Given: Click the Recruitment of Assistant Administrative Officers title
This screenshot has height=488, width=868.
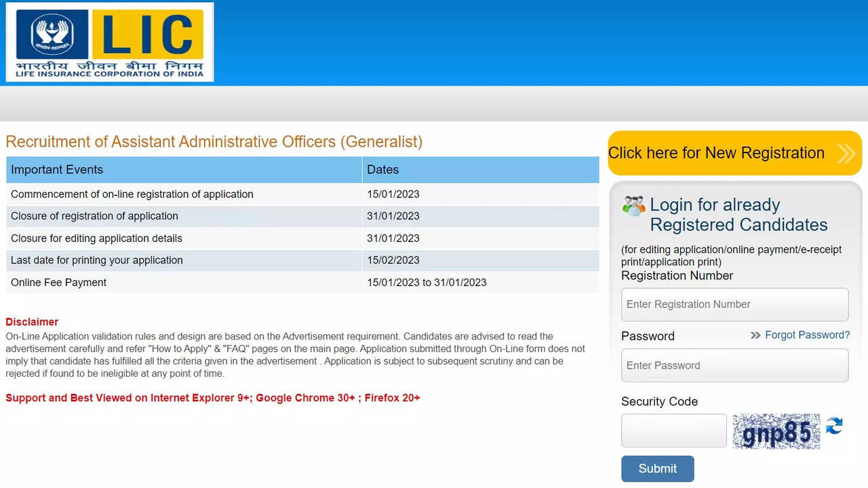Looking at the screenshot, I should [x=214, y=142].
